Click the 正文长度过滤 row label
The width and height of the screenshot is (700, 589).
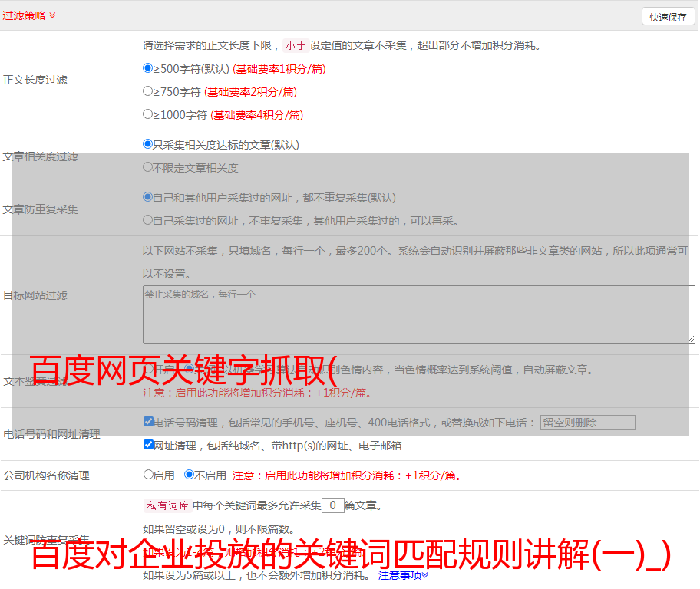tap(35, 80)
